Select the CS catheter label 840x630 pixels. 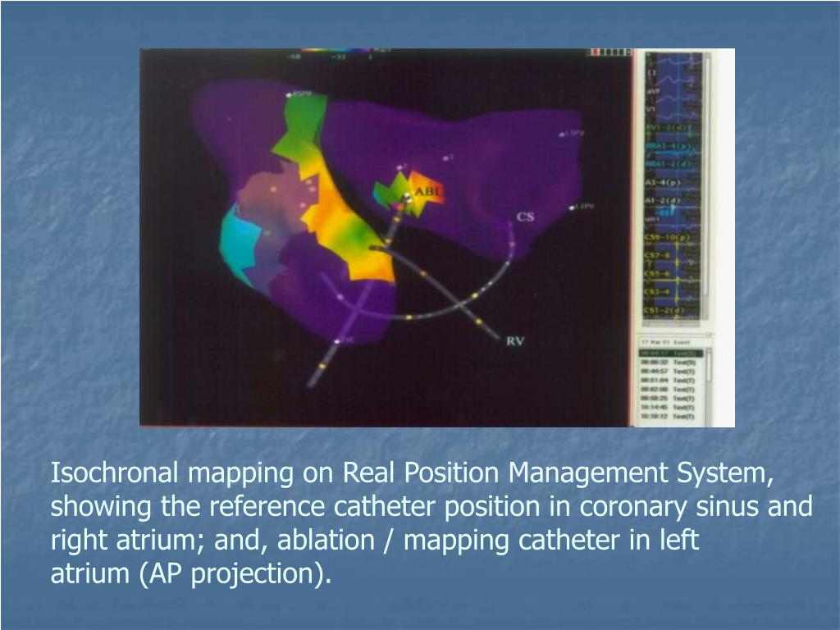(525, 217)
